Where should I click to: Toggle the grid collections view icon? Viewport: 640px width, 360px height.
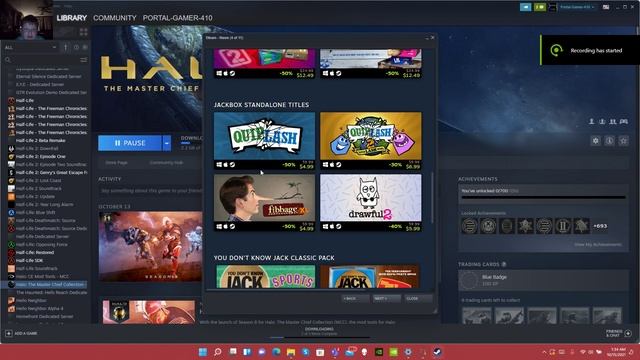point(84,32)
